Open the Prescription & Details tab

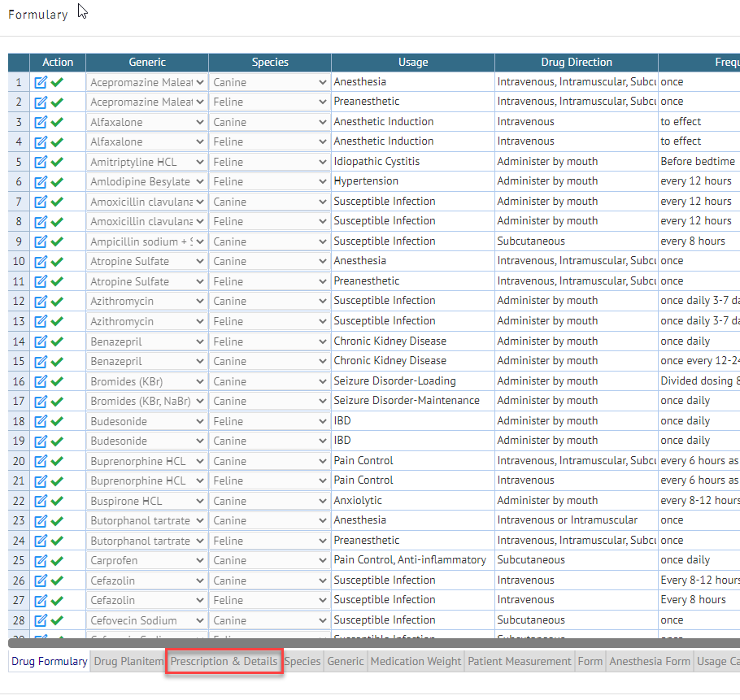pyautogui.click(x=224, y=661)
